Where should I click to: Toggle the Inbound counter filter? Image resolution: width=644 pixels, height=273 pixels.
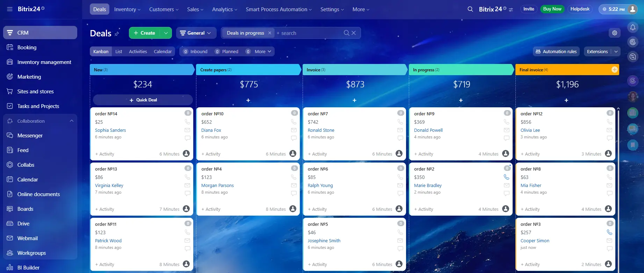point(195,51)
